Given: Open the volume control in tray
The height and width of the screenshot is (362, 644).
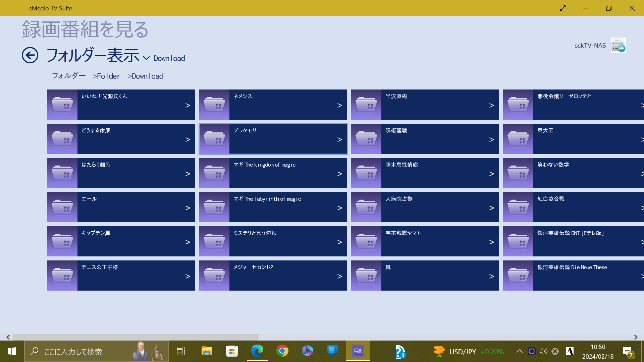Looking at the screenshot, I should [x=543, y=351].
